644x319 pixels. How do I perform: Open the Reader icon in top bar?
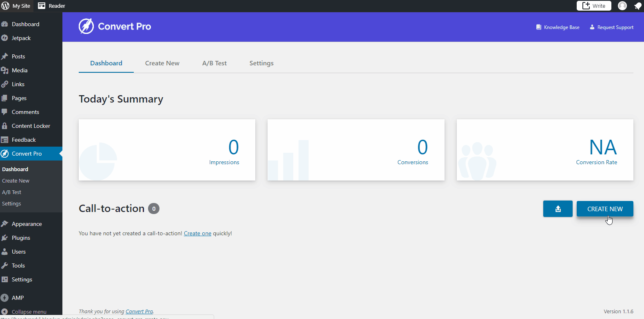[x=42, y=6]
